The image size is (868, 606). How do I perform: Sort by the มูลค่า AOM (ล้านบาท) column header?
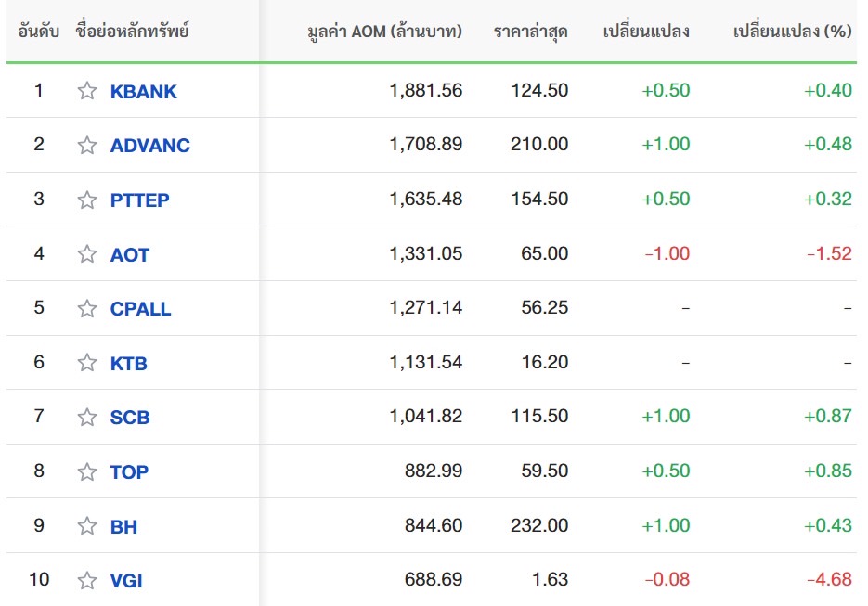384,32
